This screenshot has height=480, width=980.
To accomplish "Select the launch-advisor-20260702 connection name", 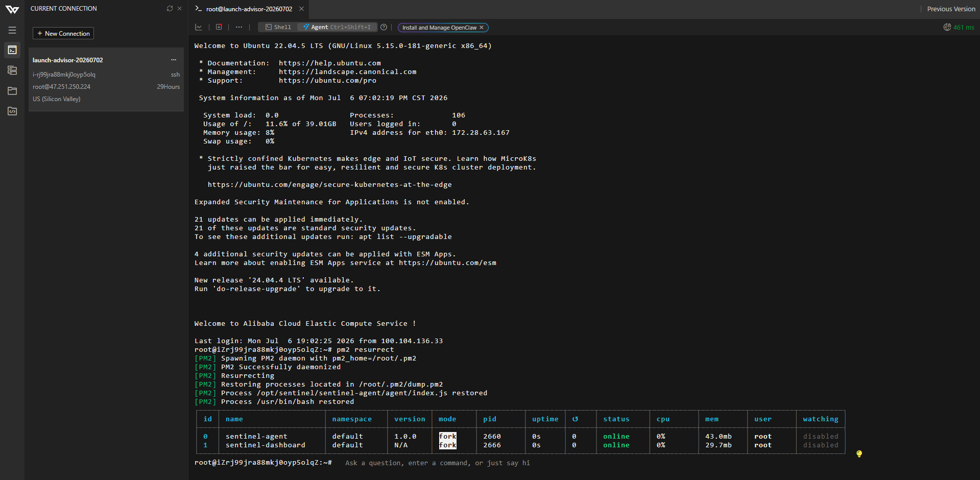I will coord(68,60).
